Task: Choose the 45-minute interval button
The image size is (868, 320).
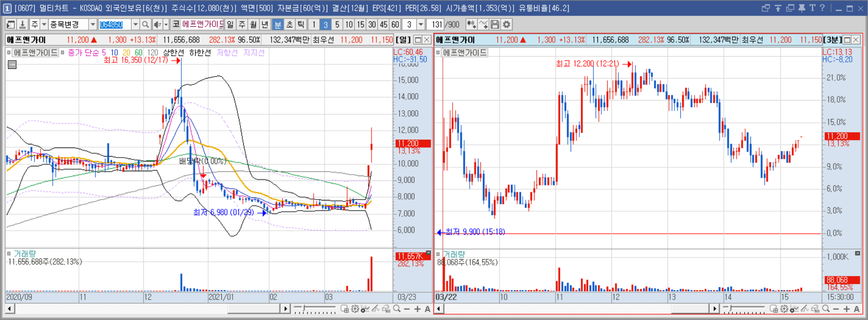Action: (384, 24)
